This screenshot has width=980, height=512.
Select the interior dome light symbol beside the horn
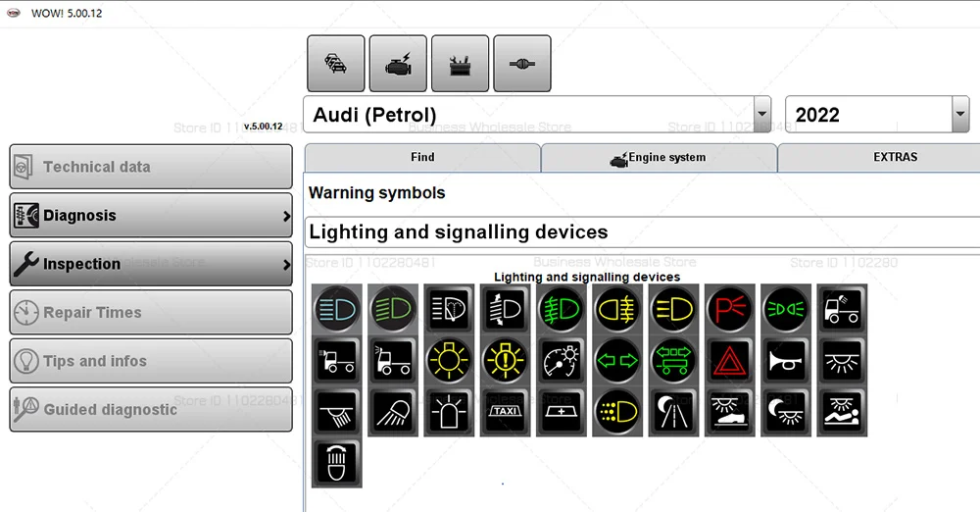coord(842,361)
